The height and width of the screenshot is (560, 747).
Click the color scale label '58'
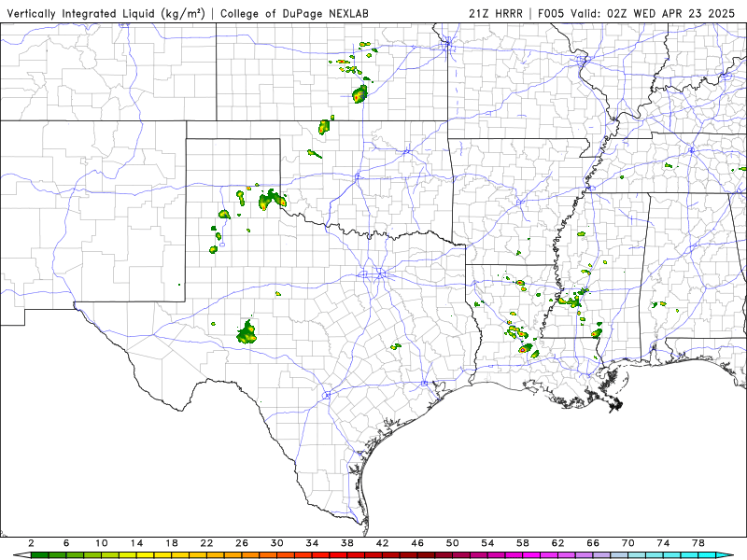click(x=523, y=543)
